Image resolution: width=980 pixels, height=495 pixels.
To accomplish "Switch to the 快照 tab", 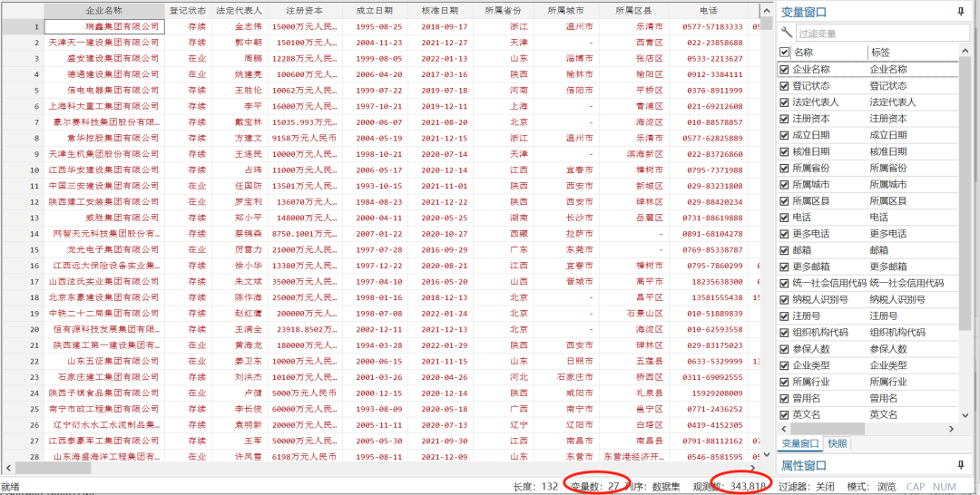I will (837, 444).
